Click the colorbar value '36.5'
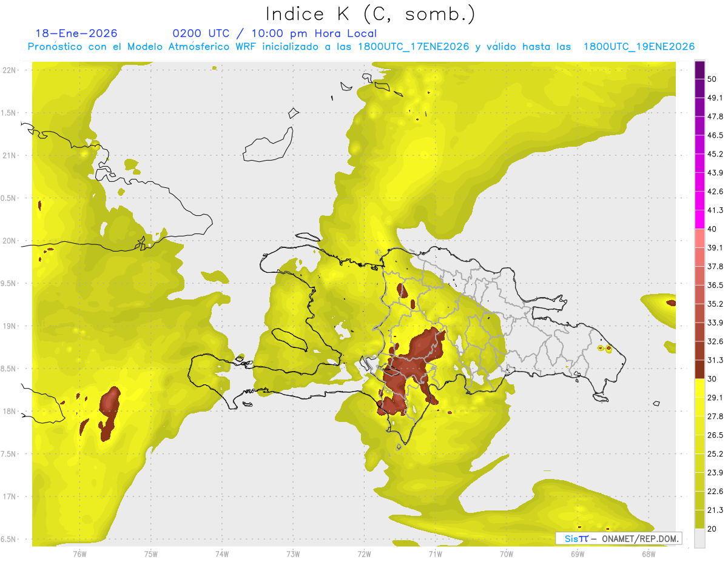This screenshot has height=562, width=728. [715, 285]
